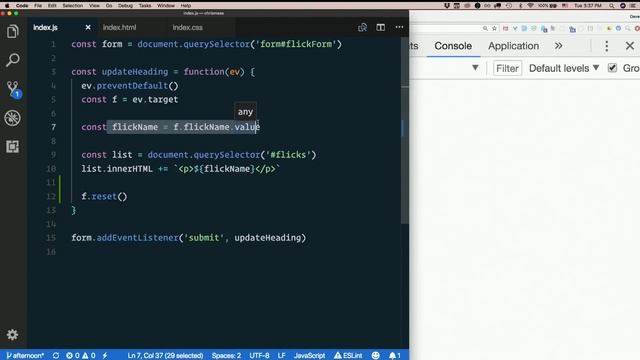Change file encoding via UTF-8
The image size is (640, 360).
click(x=259, y=356)
